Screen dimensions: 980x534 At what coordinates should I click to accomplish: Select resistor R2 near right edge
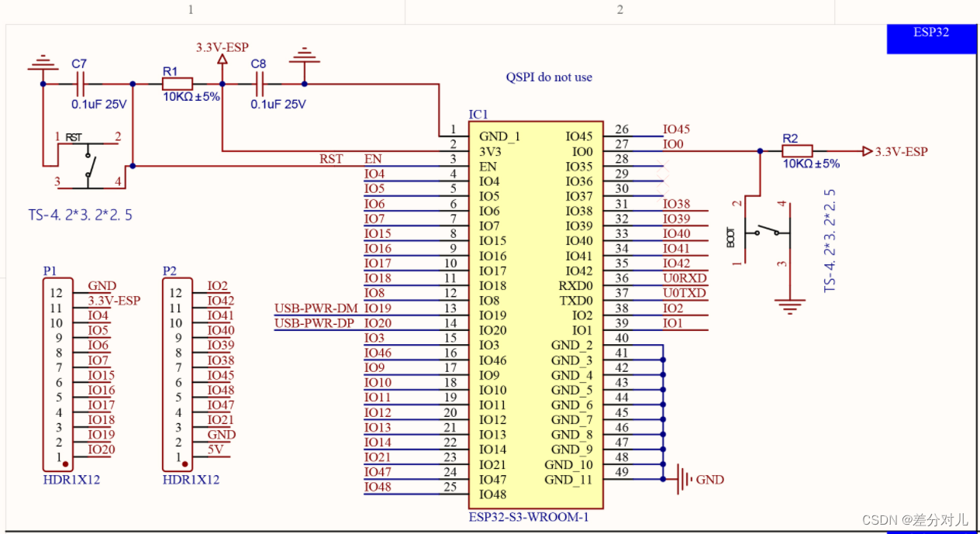[797, 150]
